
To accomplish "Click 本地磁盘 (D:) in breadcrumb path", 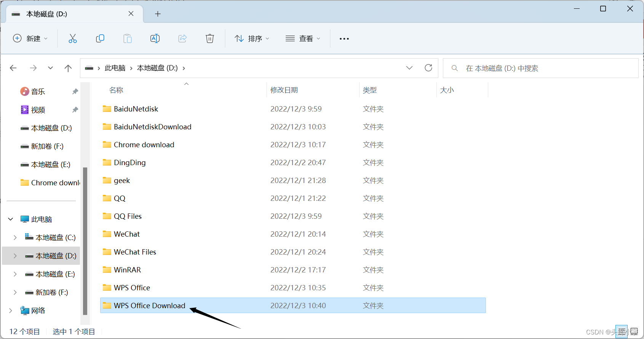I will 157,68.
